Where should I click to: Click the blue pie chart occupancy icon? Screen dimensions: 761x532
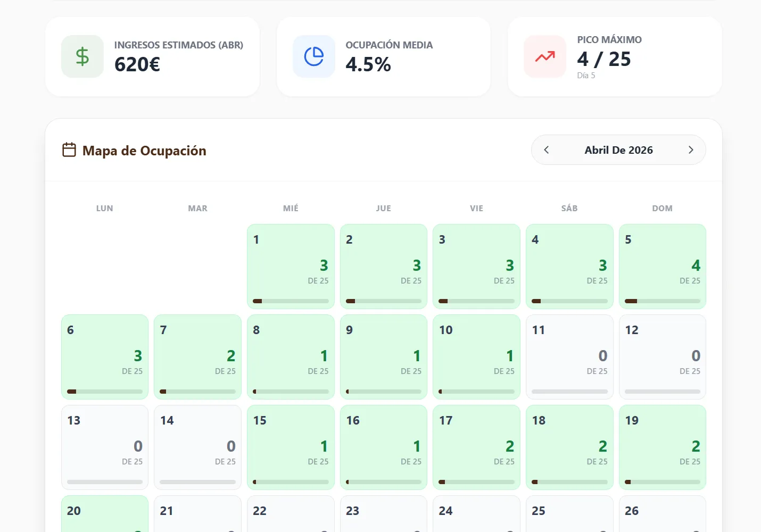coord(313,56)
